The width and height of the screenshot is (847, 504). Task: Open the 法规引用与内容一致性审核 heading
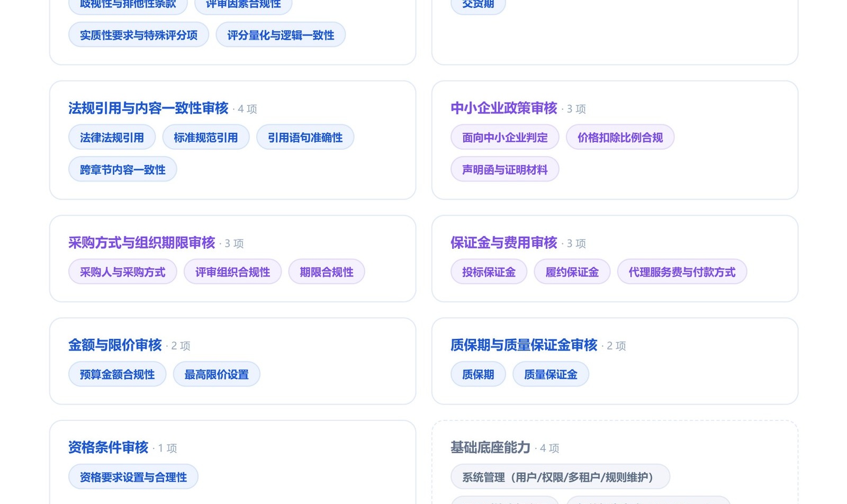(x=148, y=108)
